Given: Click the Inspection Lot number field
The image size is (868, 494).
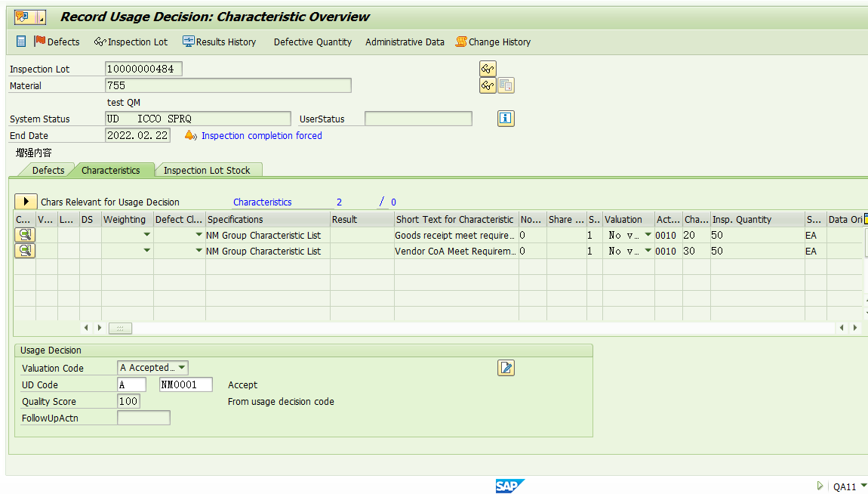Looking at the screenshot, I should click(143, 69).
